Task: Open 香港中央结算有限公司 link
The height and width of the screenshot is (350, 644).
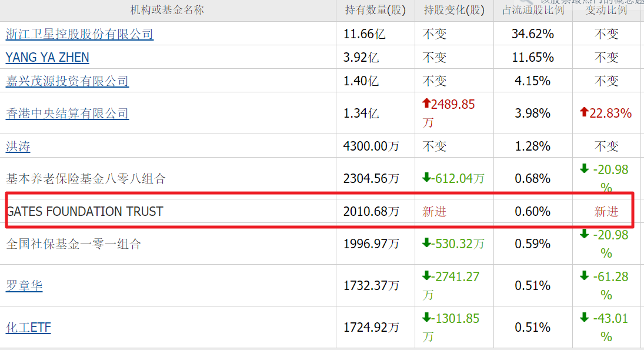Action: 68,114
